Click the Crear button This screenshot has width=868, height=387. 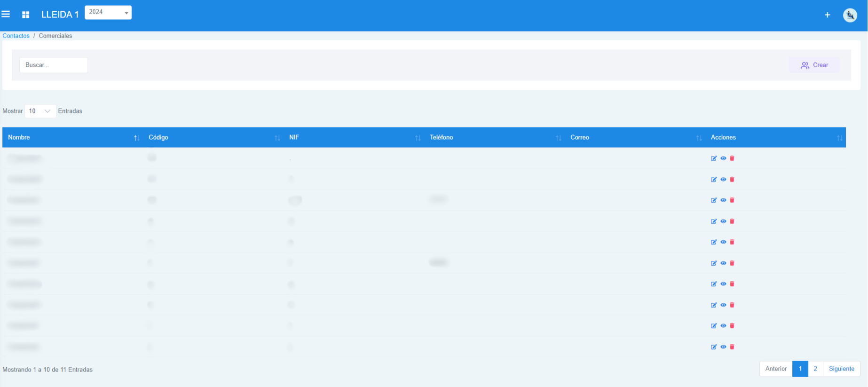coord(814,65)
